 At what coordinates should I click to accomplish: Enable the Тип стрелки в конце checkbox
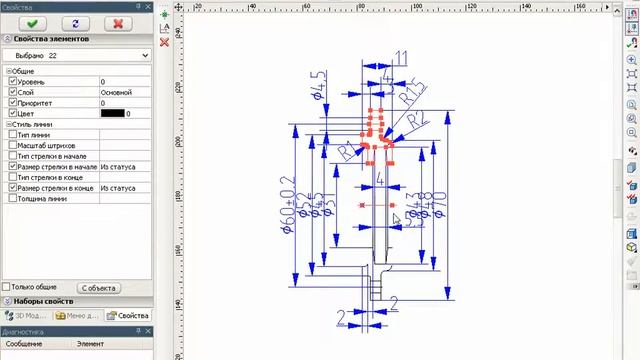pyautogui.click(x=13, y=177)
